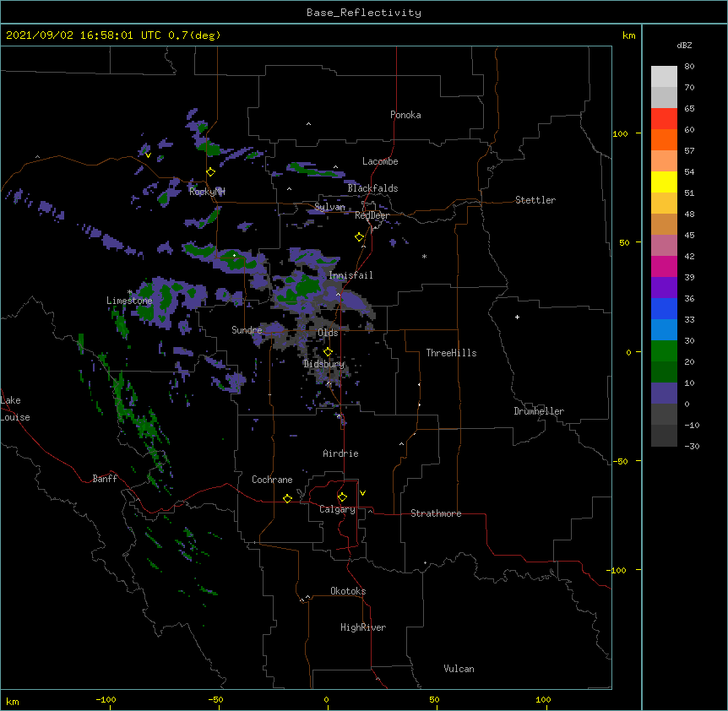Select the red 60-65 dBZ legend swatch
728x711 pixels.
pos(664,119)
